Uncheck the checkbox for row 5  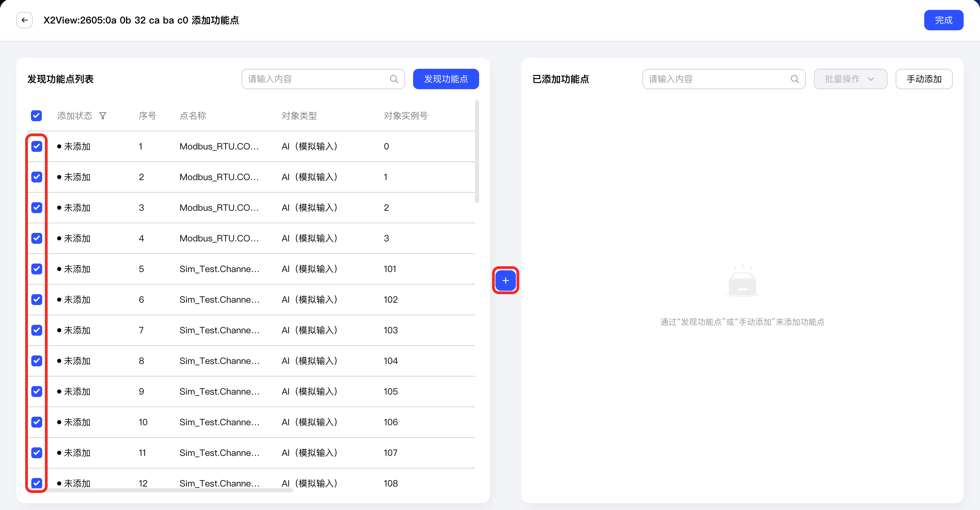click(36, 269)
